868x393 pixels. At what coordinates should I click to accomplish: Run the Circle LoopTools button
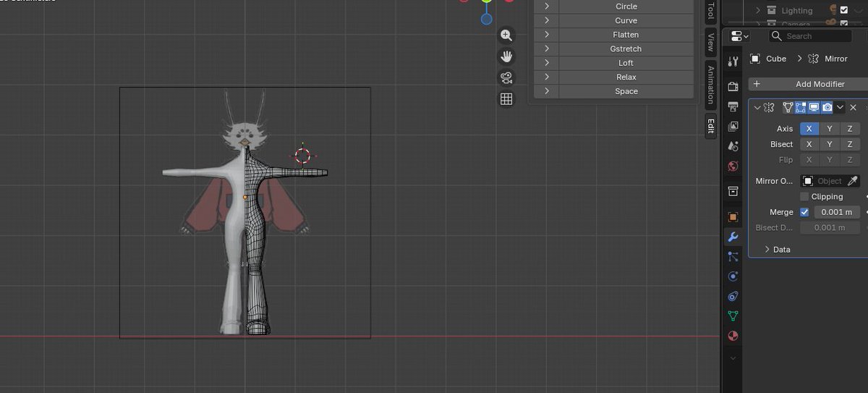pyautogui.click(x=626, y=7)
